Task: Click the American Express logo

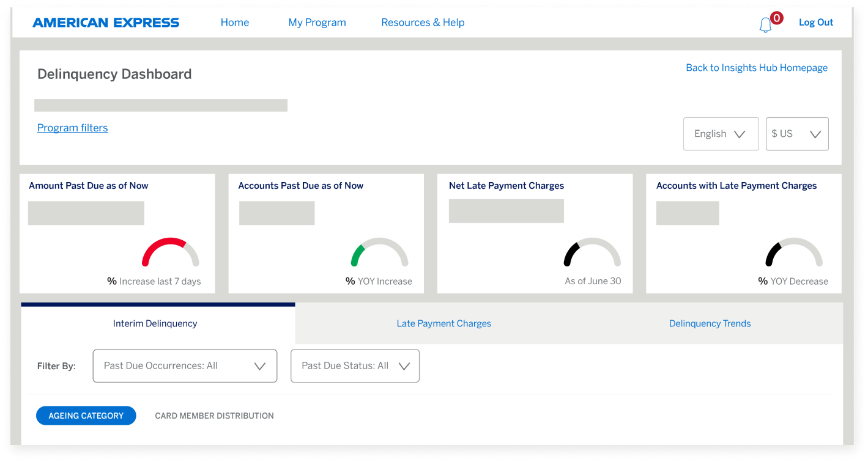Action: click(x=106, y=23)
